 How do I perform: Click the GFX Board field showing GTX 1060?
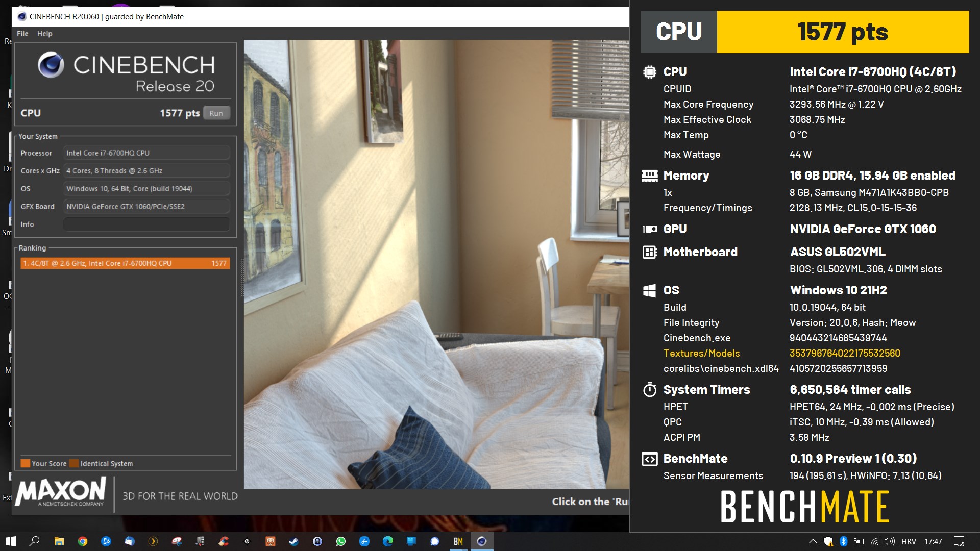click(146, 207)
